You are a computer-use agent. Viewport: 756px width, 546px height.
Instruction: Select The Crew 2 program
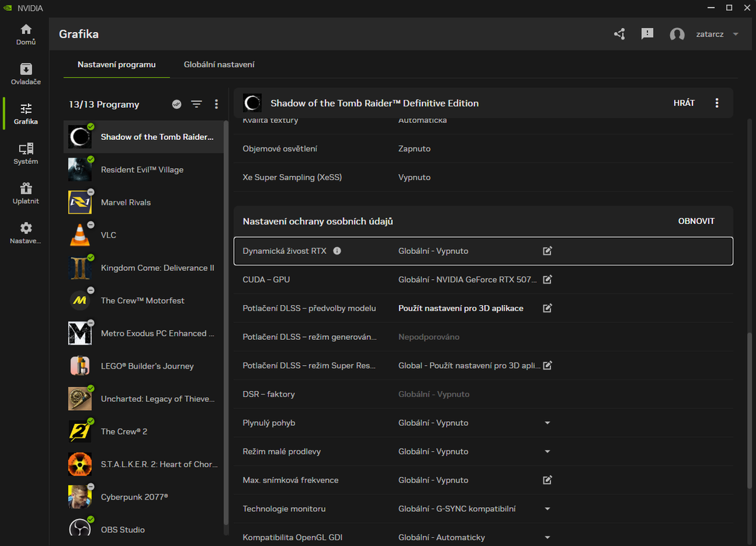coord(143,432)
